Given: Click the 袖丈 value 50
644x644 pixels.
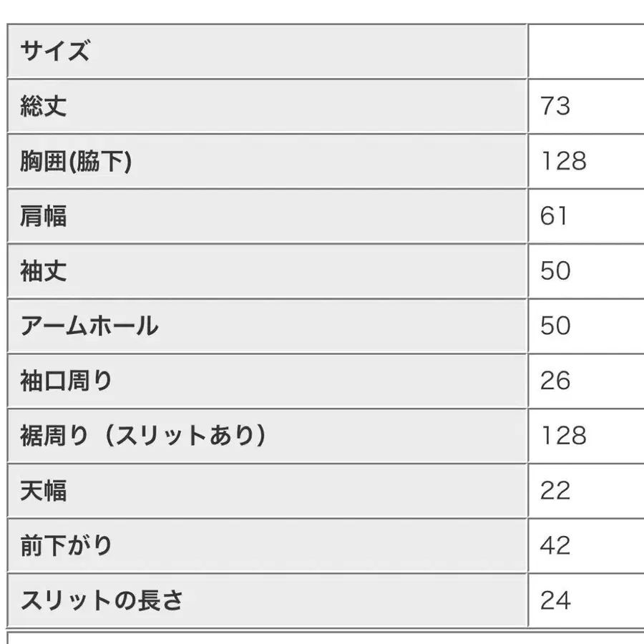Looking at the screenshot, I should (x=555, y=271).
